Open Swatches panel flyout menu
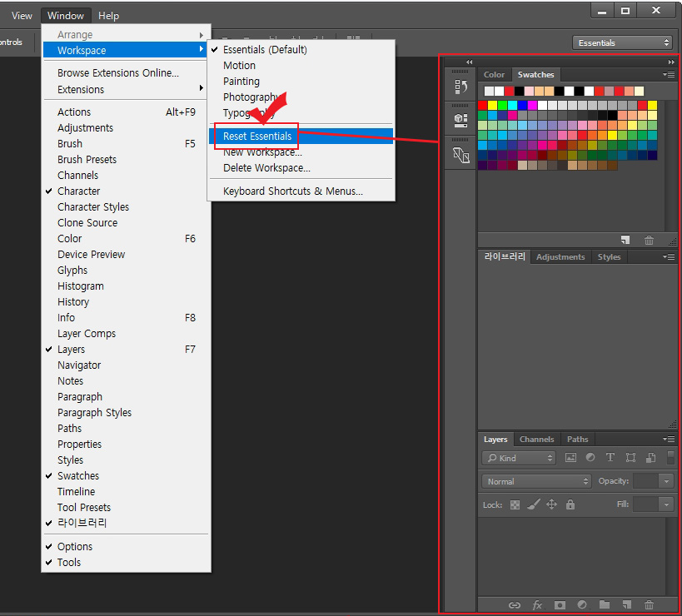682x616 pixels. [x=669, y=75]
